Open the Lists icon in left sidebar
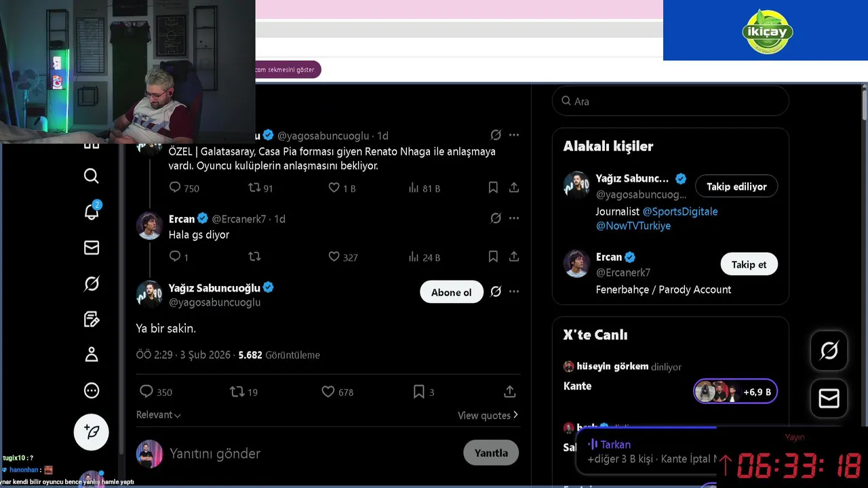This screenshot has height=488, width=868. point(92,319)
